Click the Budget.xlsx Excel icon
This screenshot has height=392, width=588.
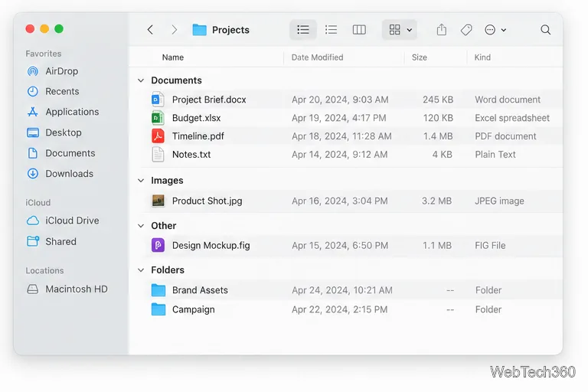[158, 118]
